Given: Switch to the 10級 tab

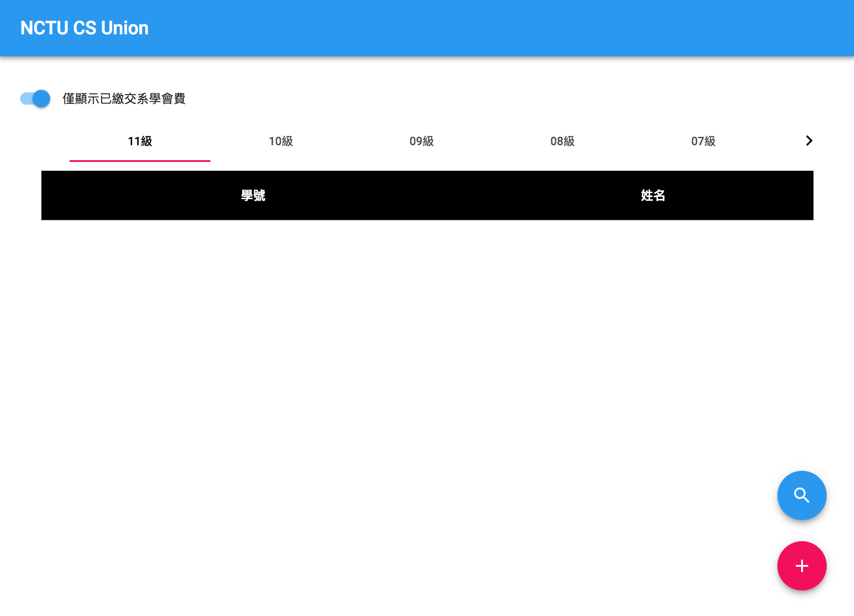Looking at the screenshot, I should coord(281,141).
